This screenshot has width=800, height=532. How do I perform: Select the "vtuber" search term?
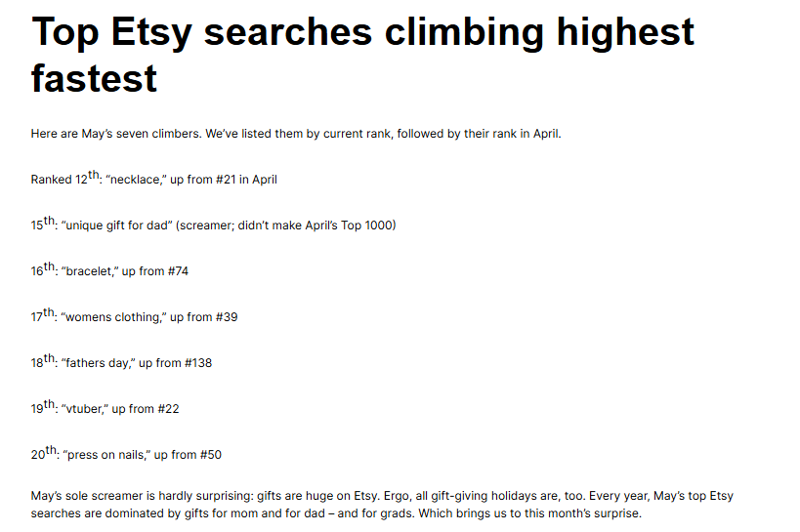(85, 409)
